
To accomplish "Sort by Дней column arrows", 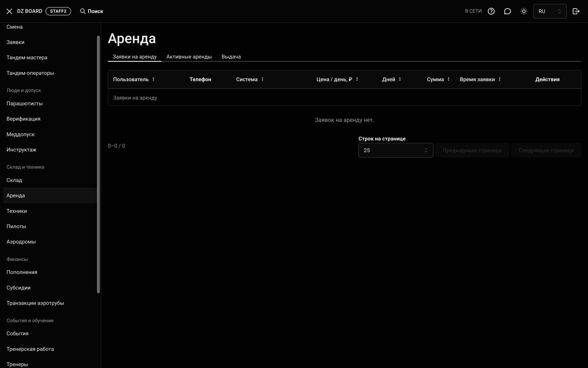I will pos(400,79).
